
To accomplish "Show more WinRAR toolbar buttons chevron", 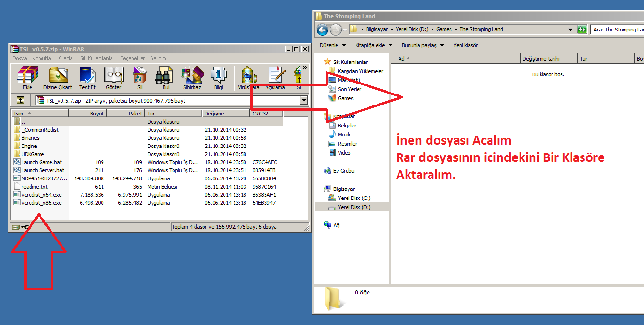I will [x=305, y=68].
